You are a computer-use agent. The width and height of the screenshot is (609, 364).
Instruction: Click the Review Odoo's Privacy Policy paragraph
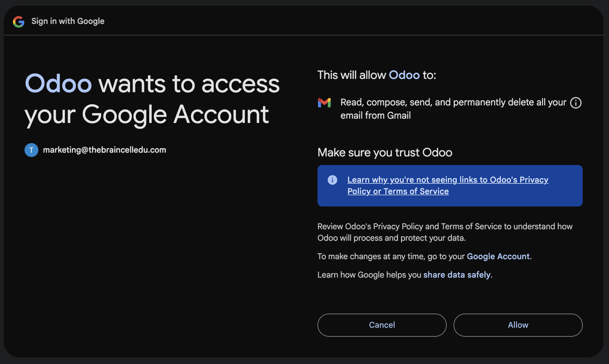(x=445, y=232)
